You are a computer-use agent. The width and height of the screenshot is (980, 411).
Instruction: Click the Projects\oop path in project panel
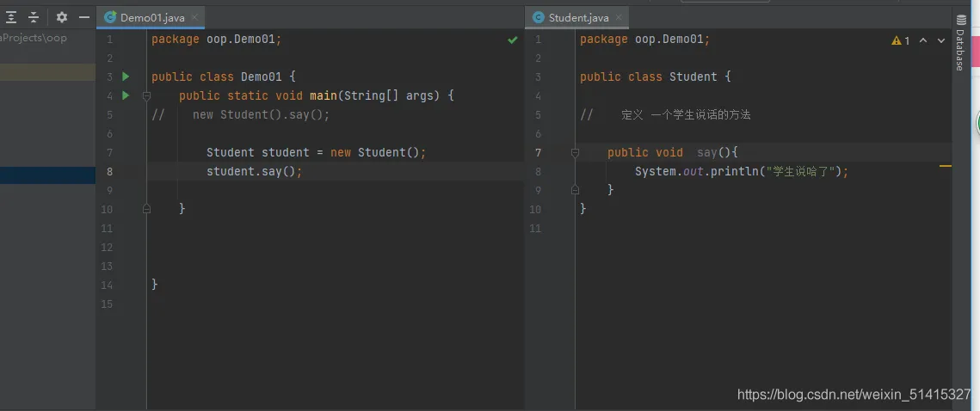(x=34, y=38)
